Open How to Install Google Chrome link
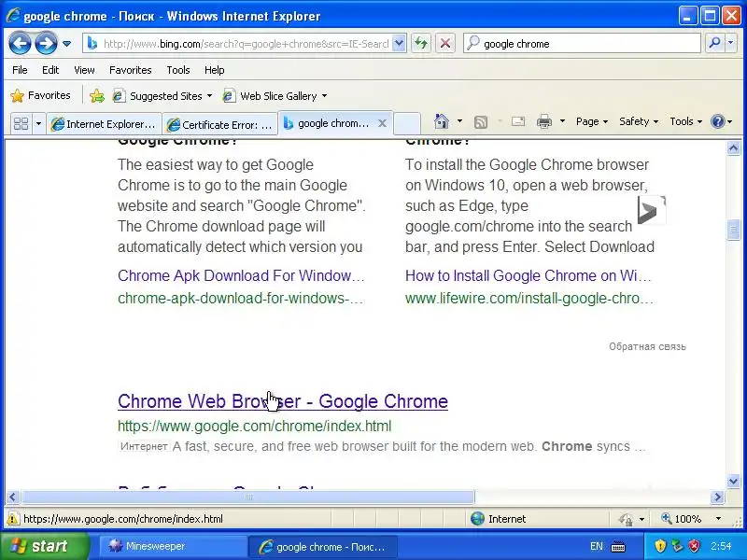 pyautogui.click(x=529, y=275)
